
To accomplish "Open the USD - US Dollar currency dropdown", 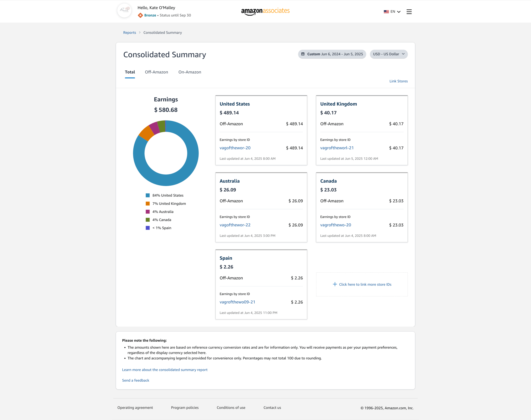I will (x=389, y=54).
